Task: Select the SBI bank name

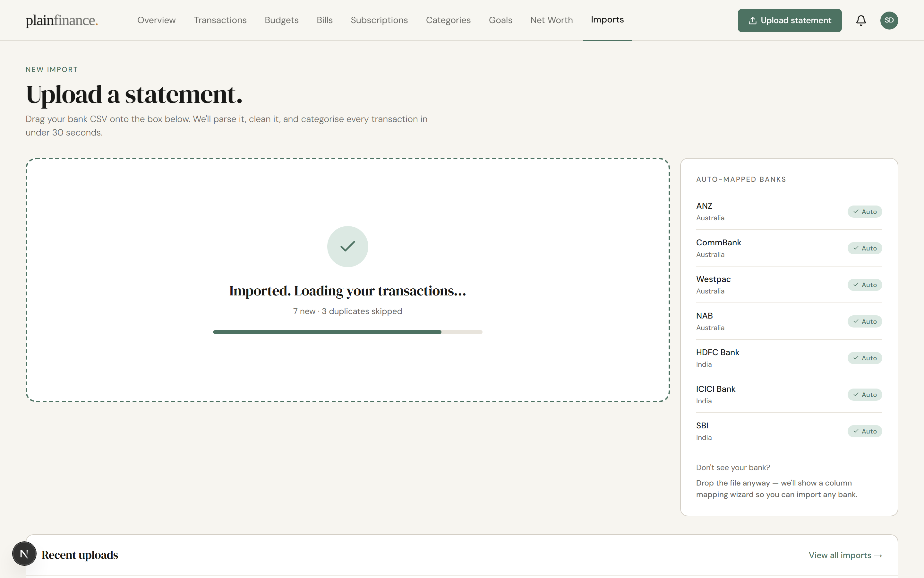Action: [x=702, y=425]
